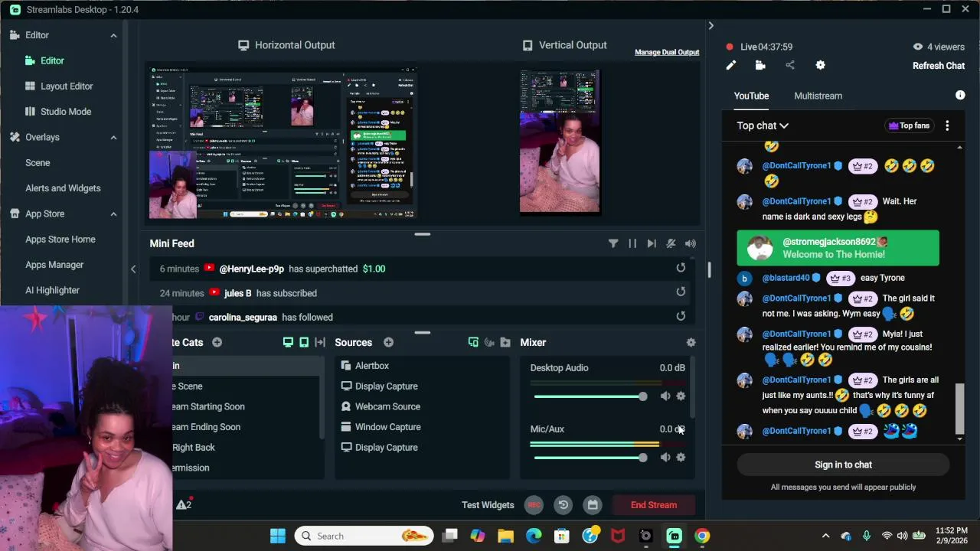
Task: Open AI Highlighter
Action: (x=52, y=290)
